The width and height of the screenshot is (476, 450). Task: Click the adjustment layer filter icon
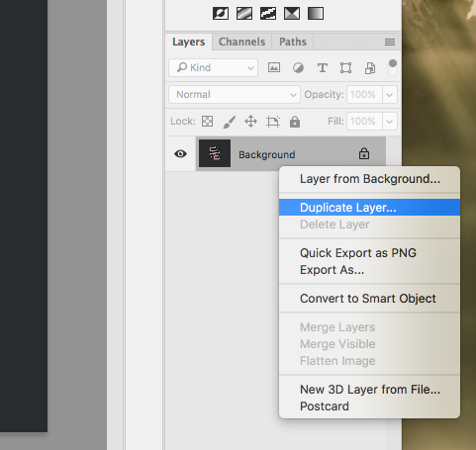298,68
